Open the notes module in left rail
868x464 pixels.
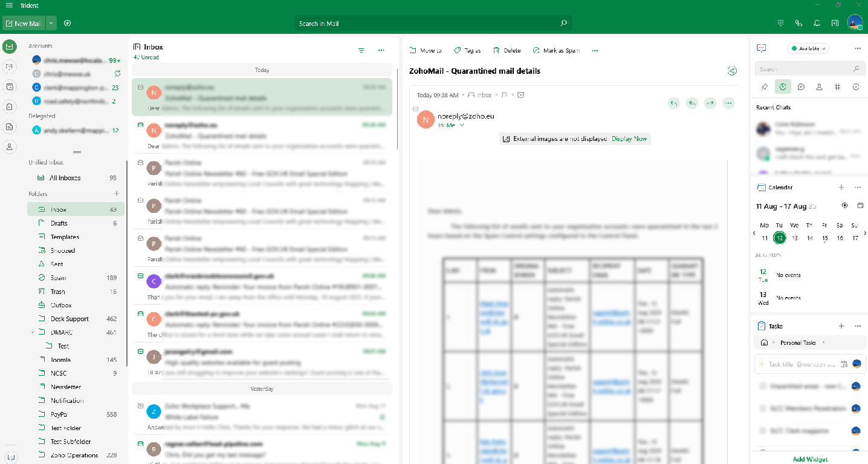(x=9, y=126)
